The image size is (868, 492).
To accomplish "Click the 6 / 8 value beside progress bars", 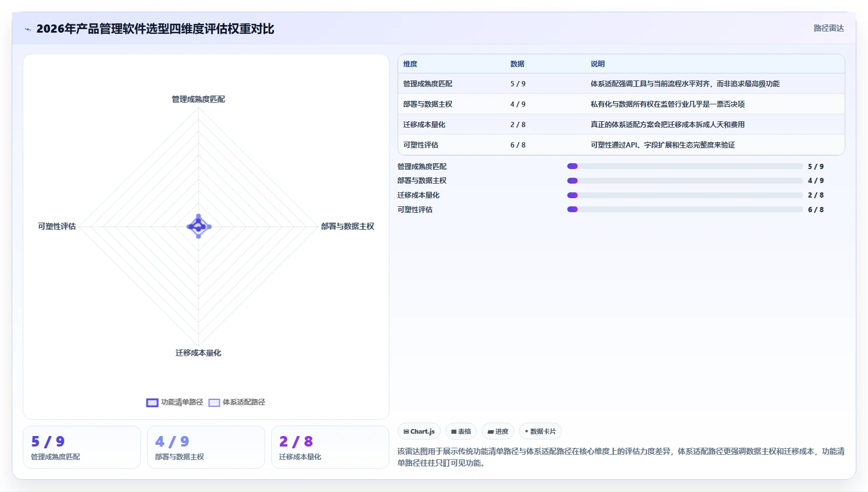I will [x=816, y=209].
